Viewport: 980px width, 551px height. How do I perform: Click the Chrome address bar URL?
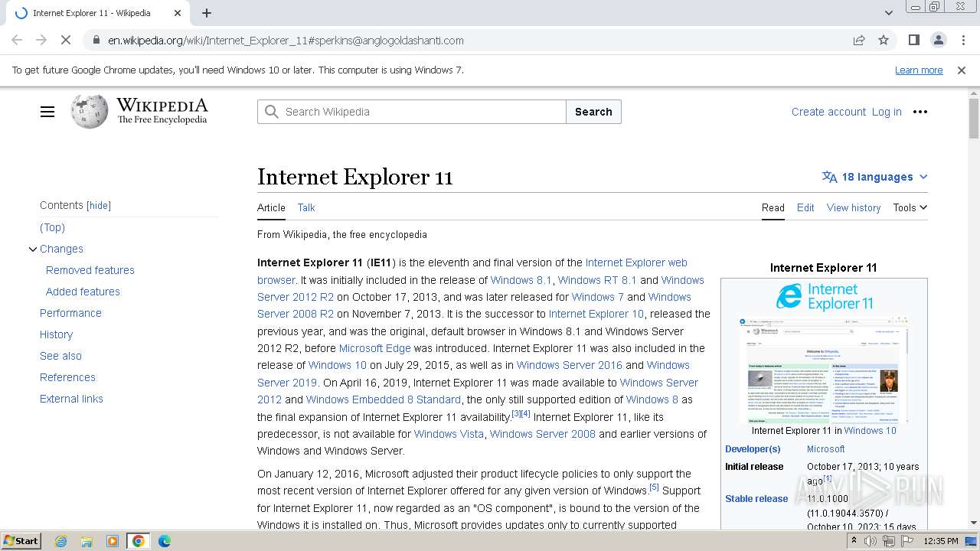pyautogui.click(x=286, y=41)
